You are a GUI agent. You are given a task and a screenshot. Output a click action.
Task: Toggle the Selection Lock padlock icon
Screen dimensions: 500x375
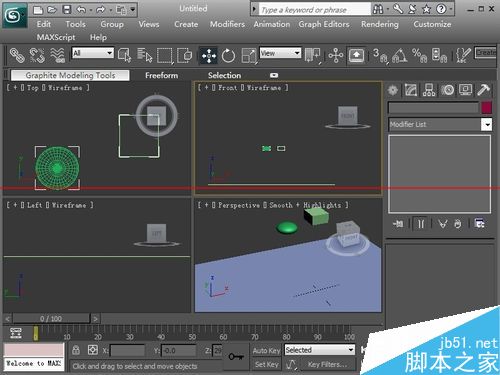point(76,350)
